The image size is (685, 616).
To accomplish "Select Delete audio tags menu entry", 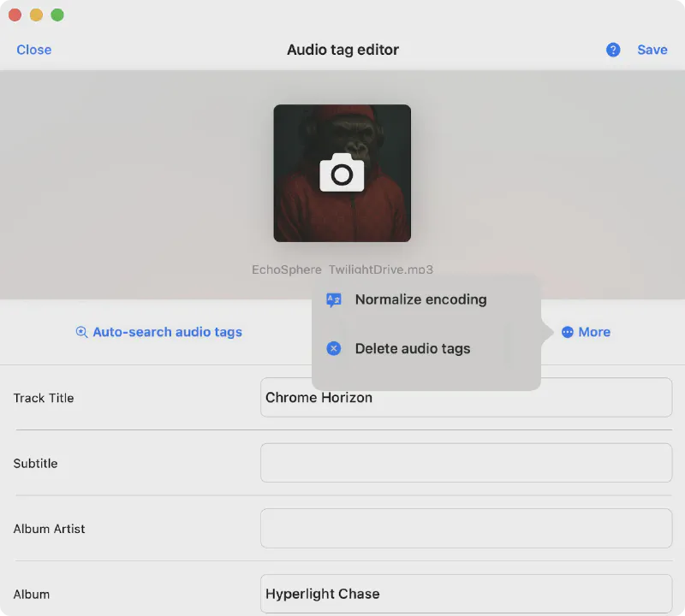I will coord(413,349).
